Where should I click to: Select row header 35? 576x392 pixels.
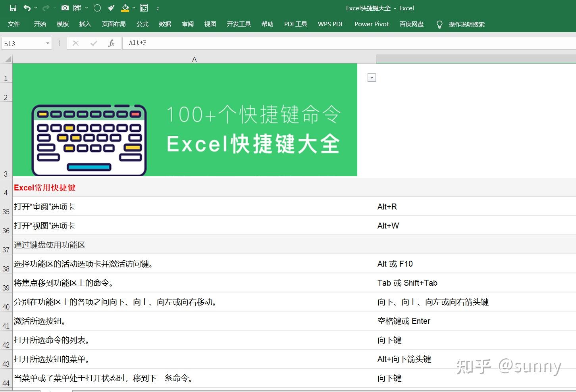[x=6, y=207]
